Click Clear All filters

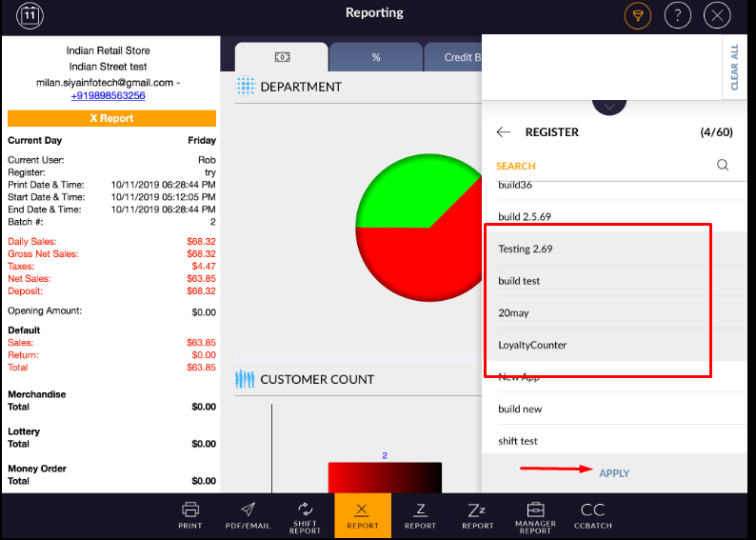734,67
